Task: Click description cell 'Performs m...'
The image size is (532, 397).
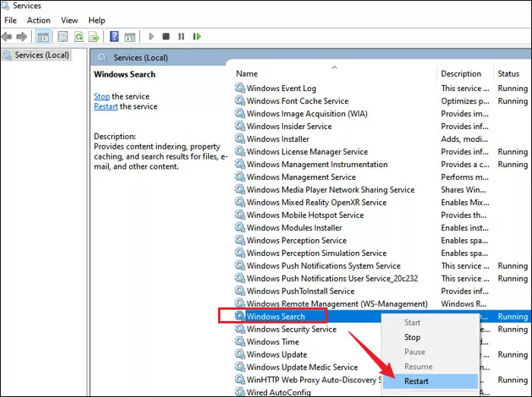Action: tap(464, 177)
